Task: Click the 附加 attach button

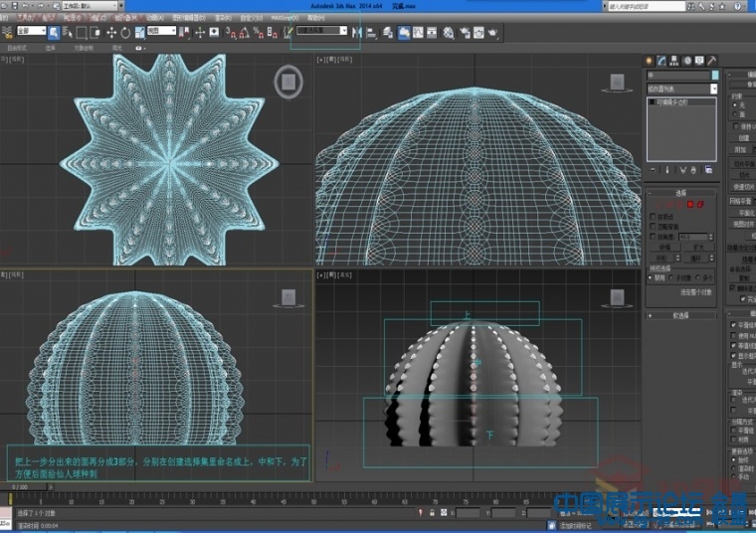Action: [x=740, y=150]
